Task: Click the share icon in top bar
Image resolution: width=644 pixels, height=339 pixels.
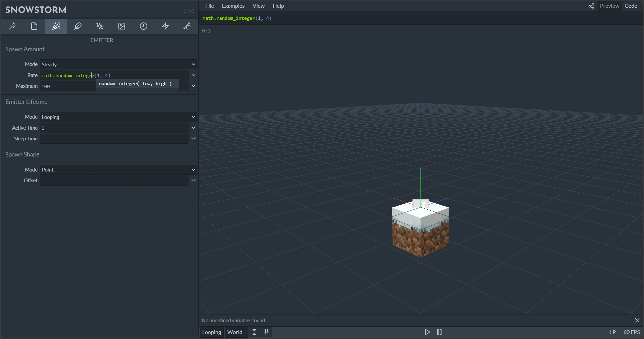Action: coord(591,6)
